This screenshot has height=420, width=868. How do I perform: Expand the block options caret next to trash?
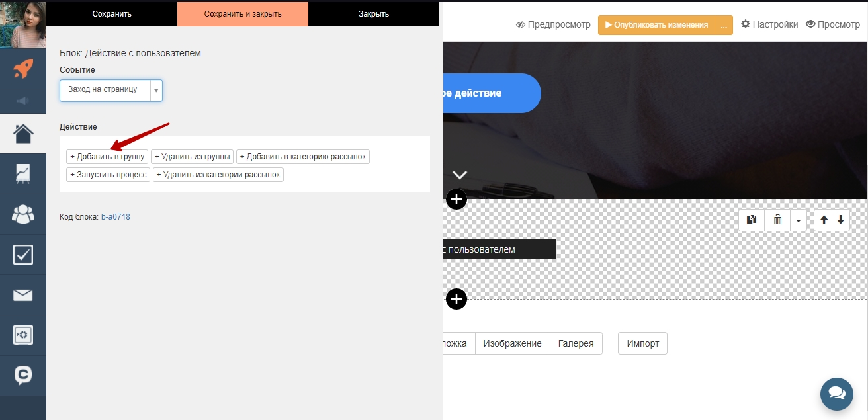799,220
